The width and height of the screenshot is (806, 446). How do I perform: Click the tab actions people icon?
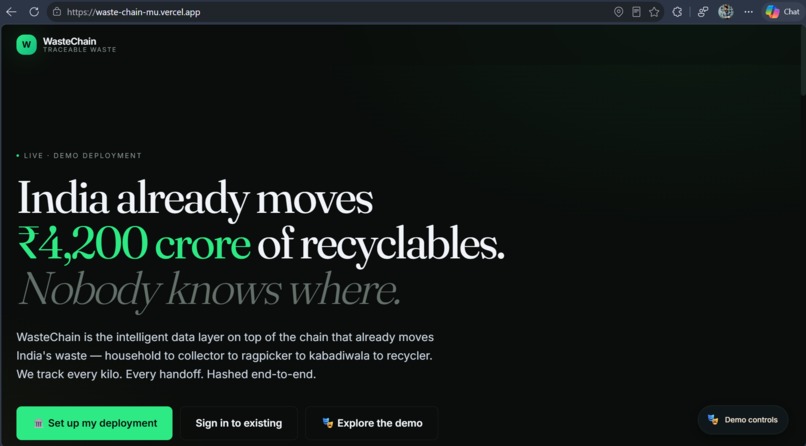[703, 12]
